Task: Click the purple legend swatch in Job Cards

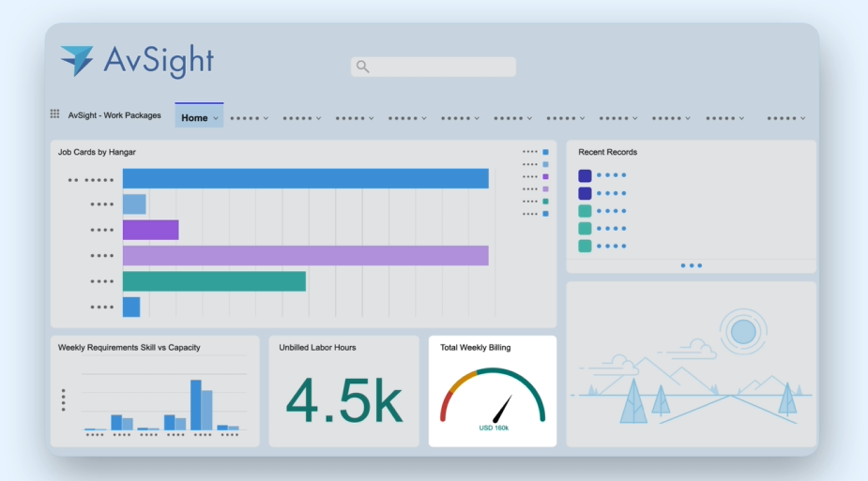Action: click(545, 176)
